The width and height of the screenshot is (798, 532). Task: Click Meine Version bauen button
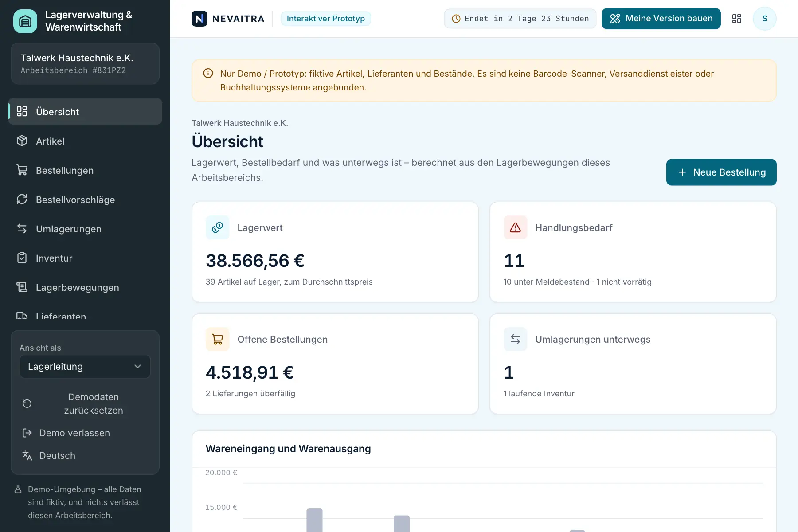click(x=661, y=19)
